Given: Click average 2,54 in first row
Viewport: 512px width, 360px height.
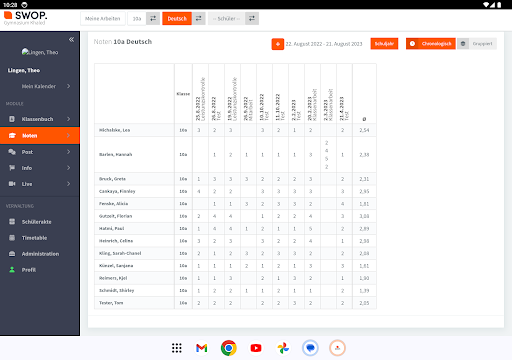Looking at the screenshot, I should [364, 130].
